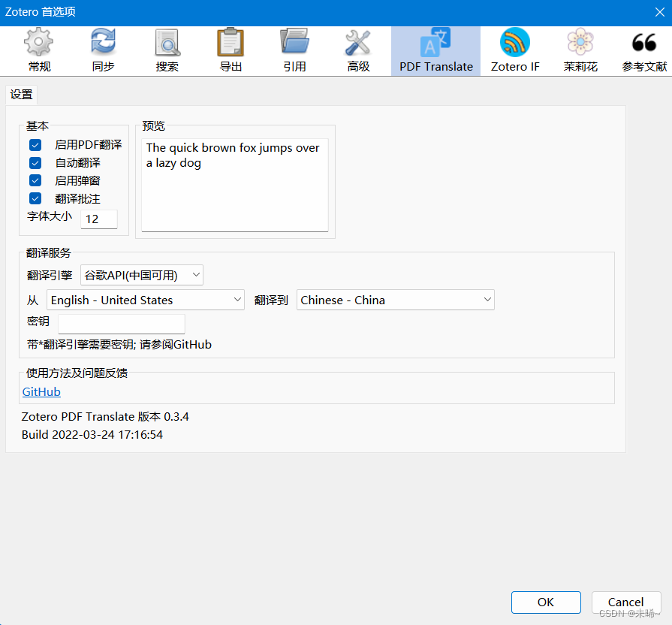
Task: Open the Zotero IF preferences pane
Action: click(x=515, y=50)
